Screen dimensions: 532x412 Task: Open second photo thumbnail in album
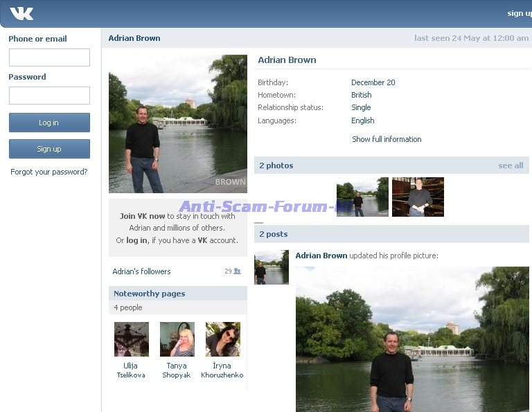click(418, 197)
